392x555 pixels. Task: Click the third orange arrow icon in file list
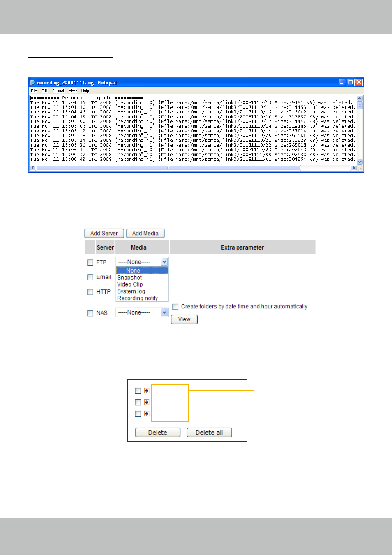coord(147,414)
